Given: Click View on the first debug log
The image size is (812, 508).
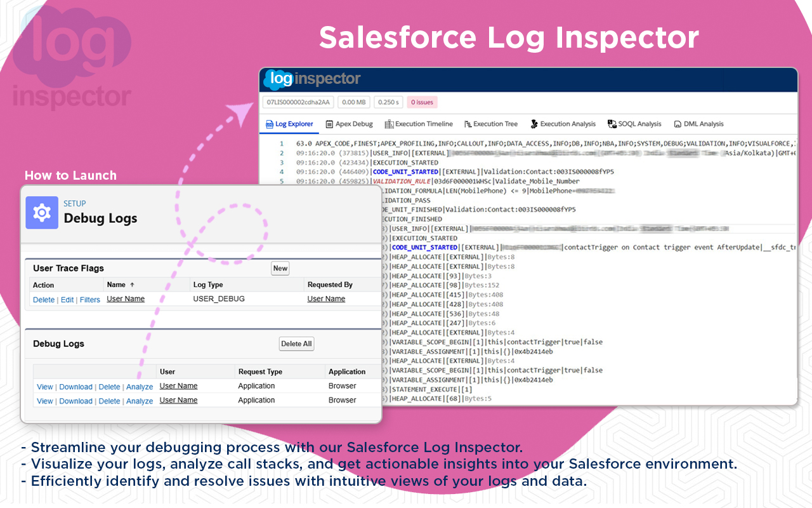Looking at the screenshot, I should (x=45, y=387).
